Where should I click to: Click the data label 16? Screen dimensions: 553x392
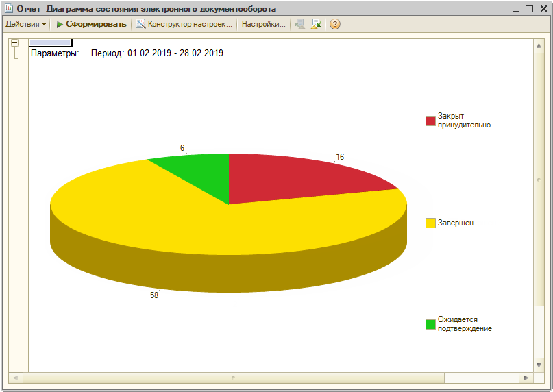pyautogui.click(x=340, y=157)
